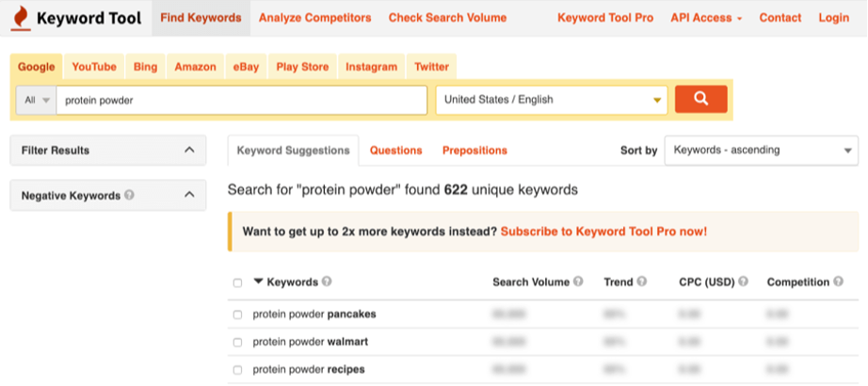Click help icon next to Negative Keywords
The width and height of the screenshot is (868, 386).
click(129, 196)
